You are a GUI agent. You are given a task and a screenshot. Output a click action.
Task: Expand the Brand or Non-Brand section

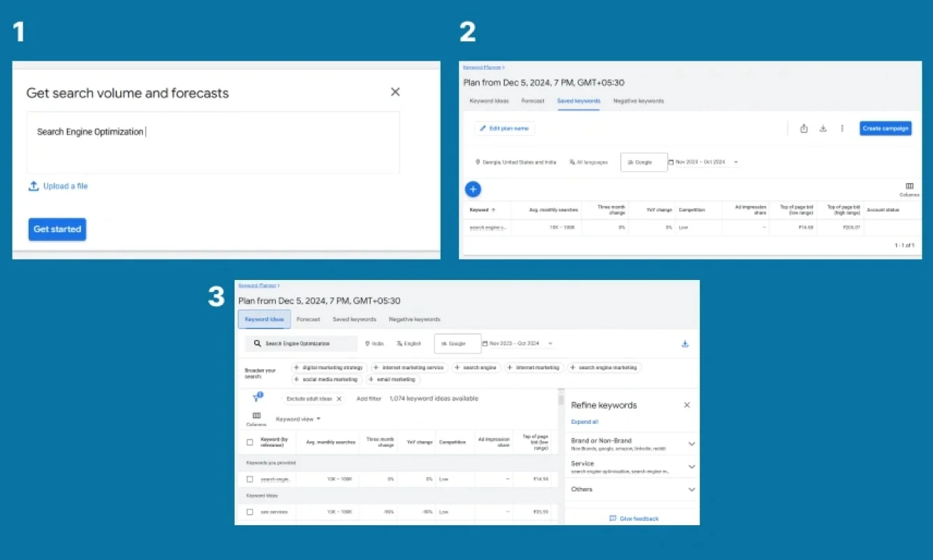(691, 444)
